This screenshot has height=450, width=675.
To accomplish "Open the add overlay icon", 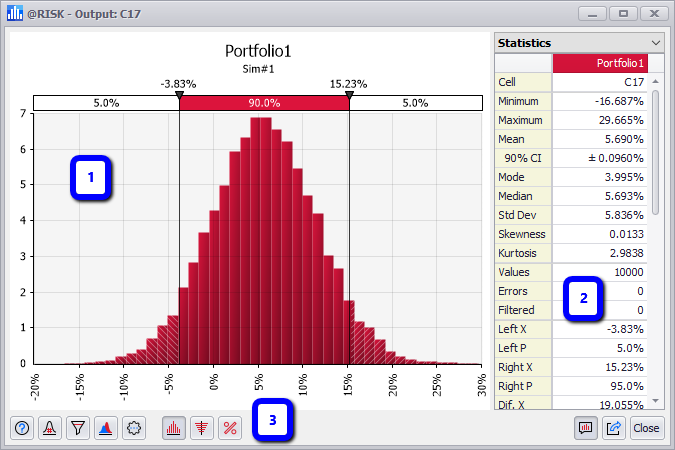I will 105,428.
